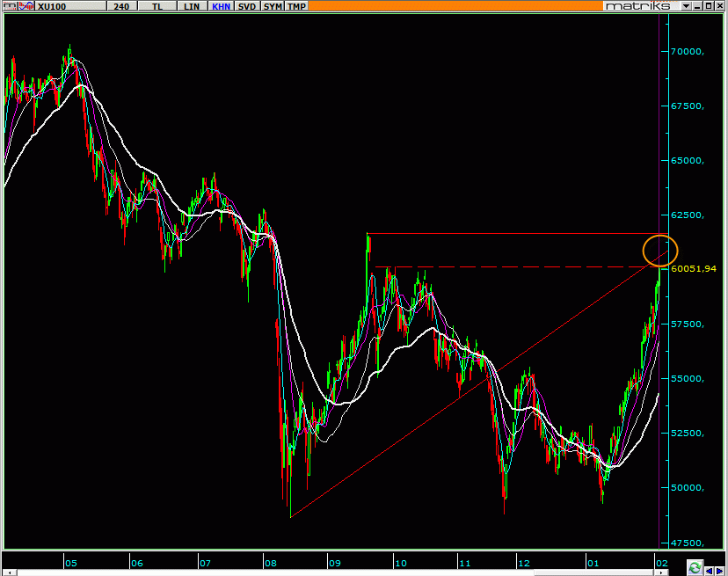Image resolution: width=728 pixels, height=576 pixels.
Task: Click the first window icon at top-left
Action: (x=7, y=6)
